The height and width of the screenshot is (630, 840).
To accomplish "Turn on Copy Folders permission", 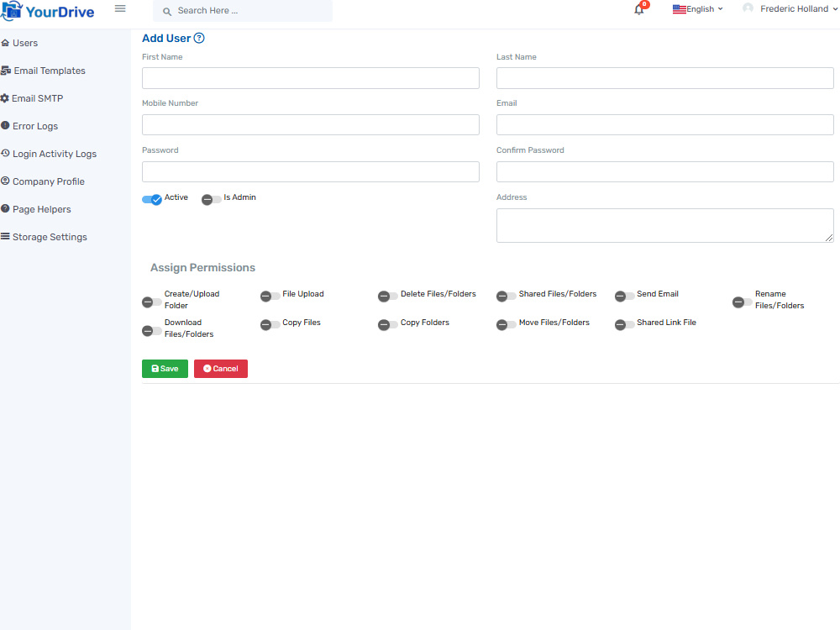I will (x=388, y=324).
